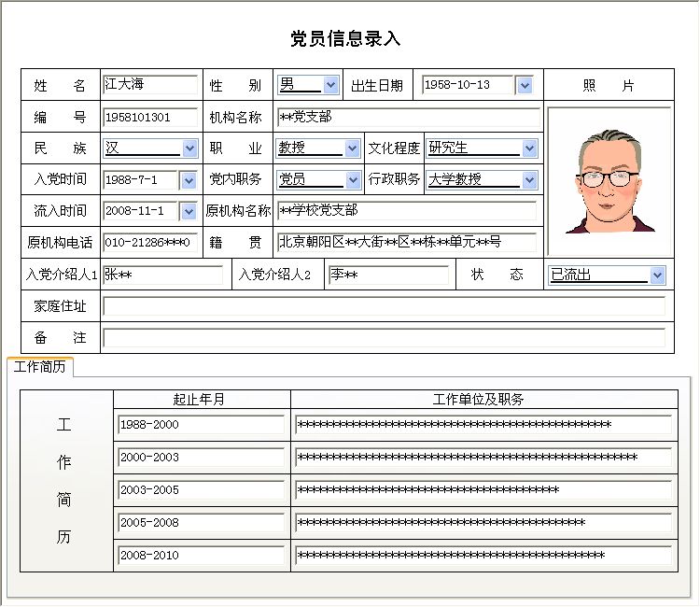700x607 pixels.
Task: Expand the 状态 status dropdown
Action: (x=657, y=275)
